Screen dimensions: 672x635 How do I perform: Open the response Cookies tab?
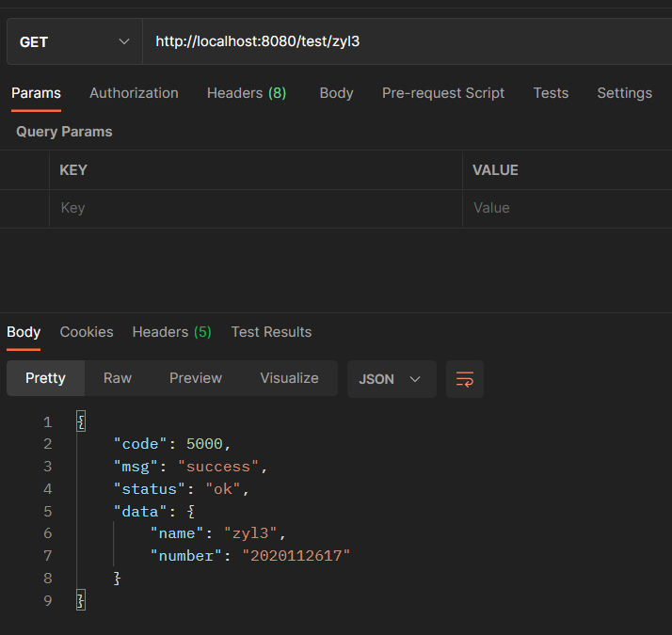tap(87, 332)
